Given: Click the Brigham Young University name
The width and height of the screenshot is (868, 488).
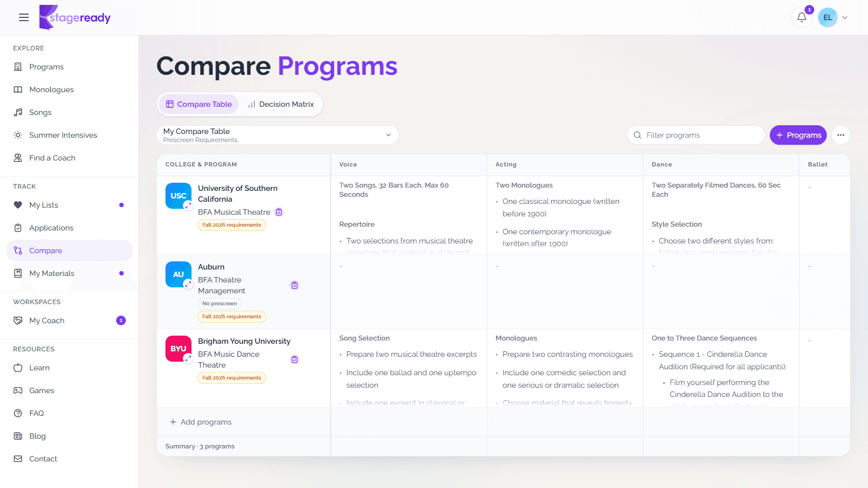Looking at the screenshot, I should coord(244,341).
